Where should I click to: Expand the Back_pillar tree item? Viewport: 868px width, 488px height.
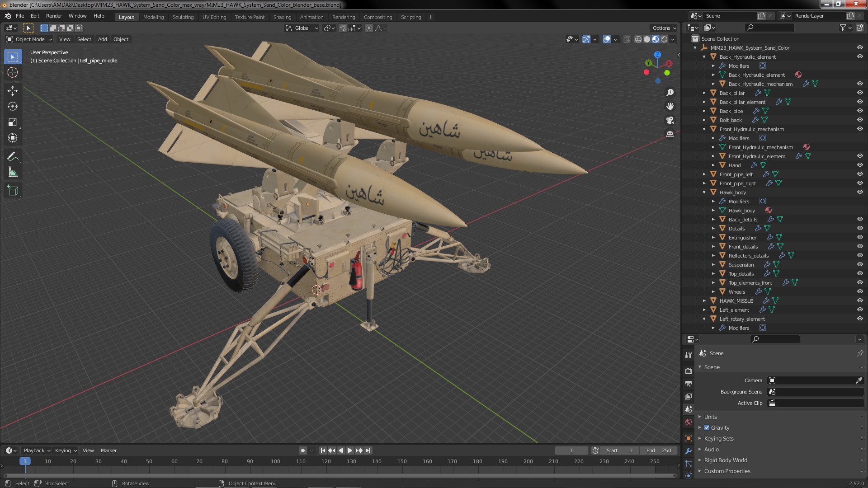tap(704, 93)
